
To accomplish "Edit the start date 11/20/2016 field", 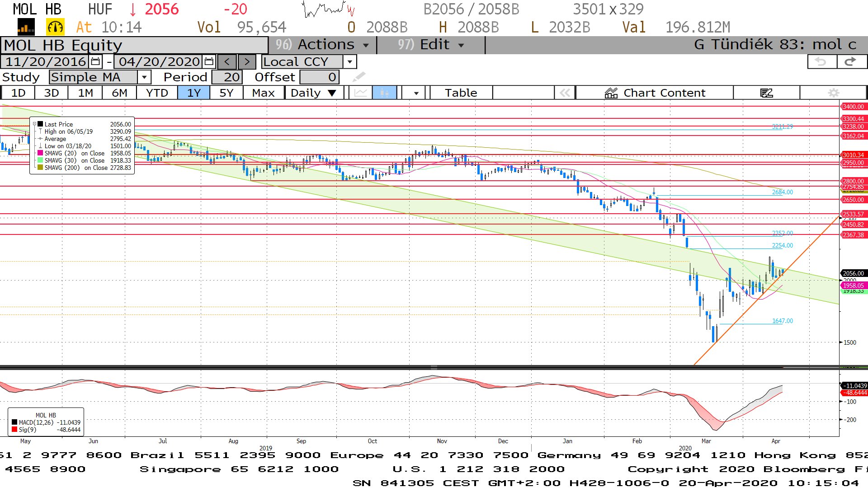I will click(46, 61).
